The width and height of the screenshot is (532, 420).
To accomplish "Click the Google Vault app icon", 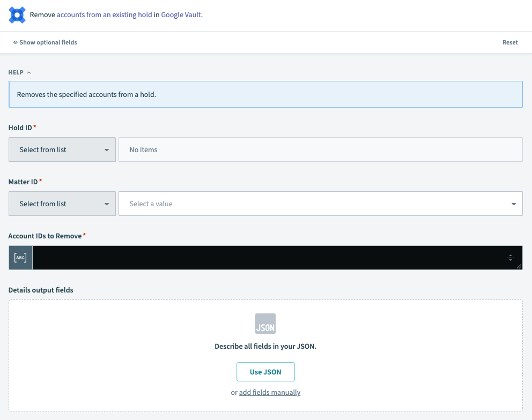I will (16, 15).
